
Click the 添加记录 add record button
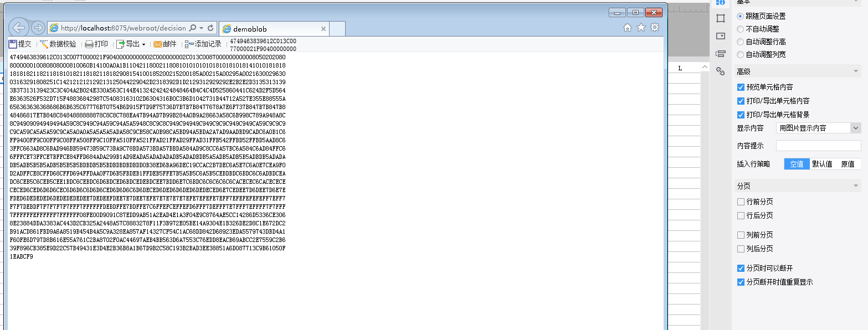point(203,44)
